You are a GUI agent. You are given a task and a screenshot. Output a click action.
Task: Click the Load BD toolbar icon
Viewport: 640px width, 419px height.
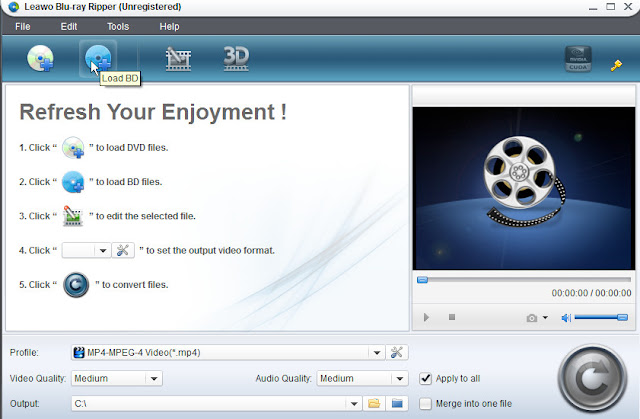click(x=98, y=58)
